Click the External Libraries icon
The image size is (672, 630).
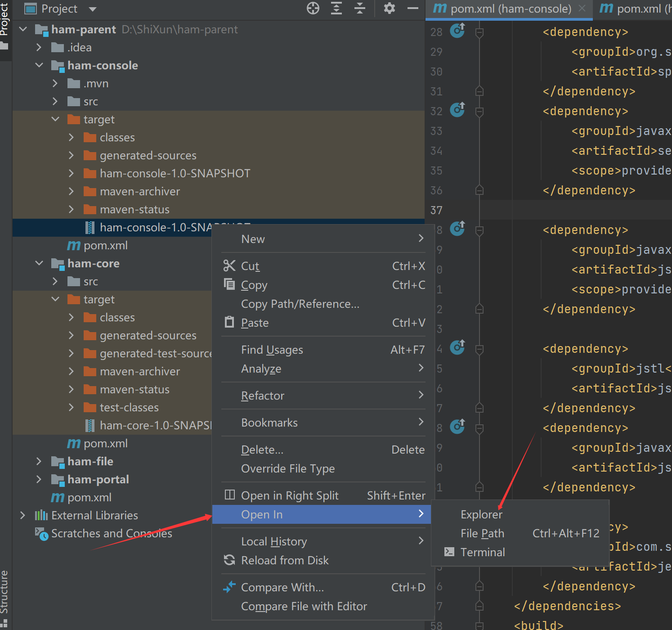tap(41, 515)
